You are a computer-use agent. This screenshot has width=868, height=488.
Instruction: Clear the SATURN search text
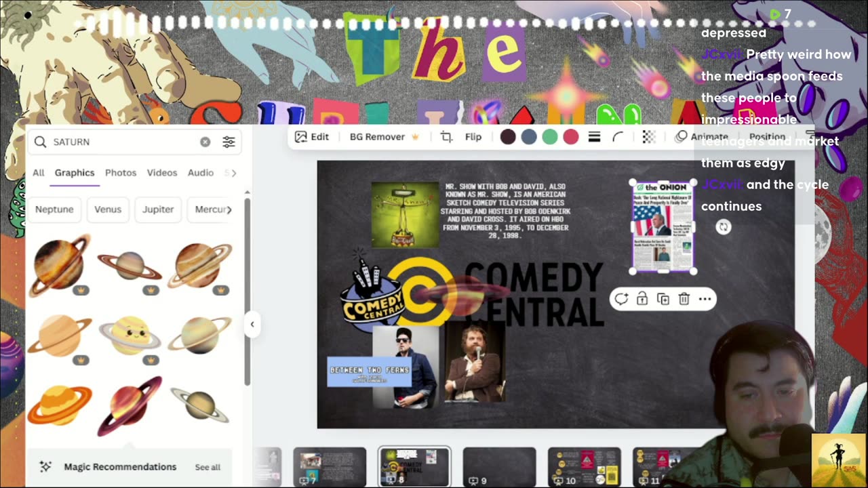coord(205,142)
